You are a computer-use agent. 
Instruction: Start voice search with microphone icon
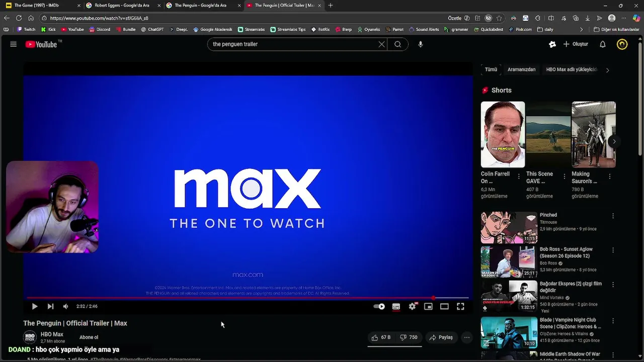(421, 44)
